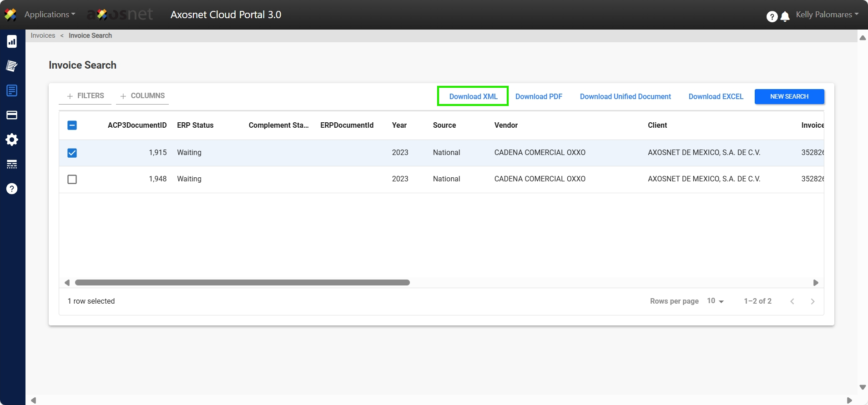Uncheck the row for document 1,915

[72, 153]
